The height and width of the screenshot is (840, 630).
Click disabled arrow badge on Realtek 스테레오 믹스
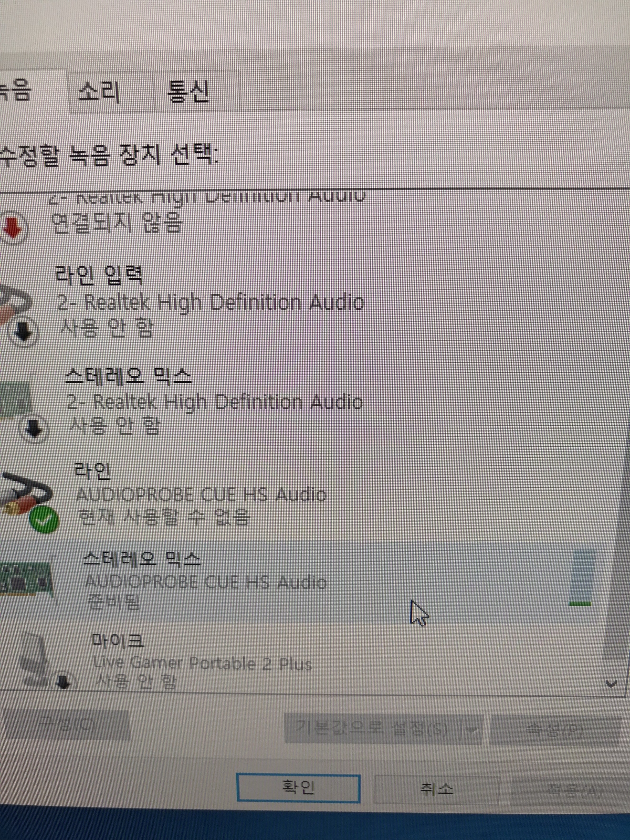click(34, 428)
